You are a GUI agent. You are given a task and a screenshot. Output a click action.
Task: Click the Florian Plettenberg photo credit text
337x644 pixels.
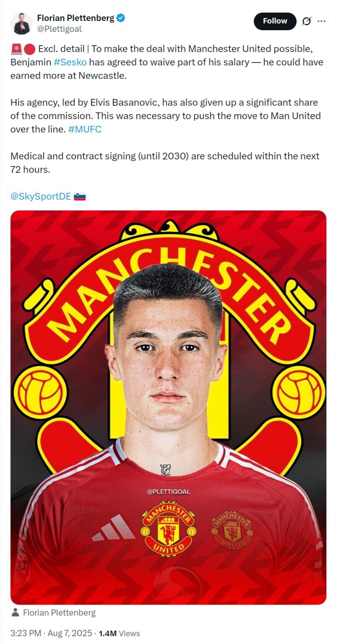59,613
